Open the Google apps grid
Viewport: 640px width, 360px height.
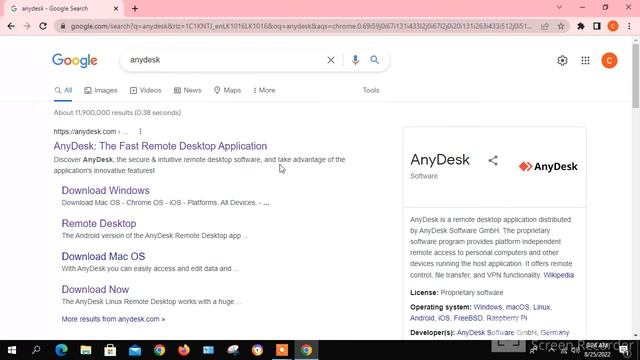pyautogui.click(x=585, y=60)
